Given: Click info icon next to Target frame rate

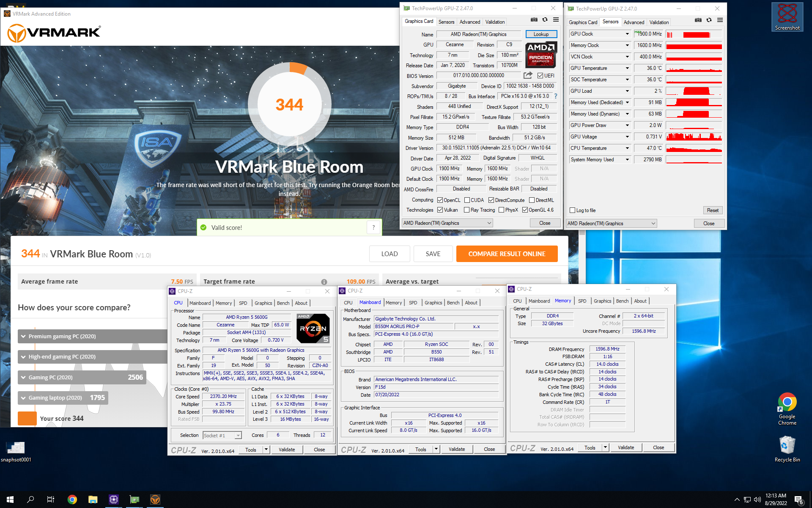Looking at the screenshot, I should point(324,282).
